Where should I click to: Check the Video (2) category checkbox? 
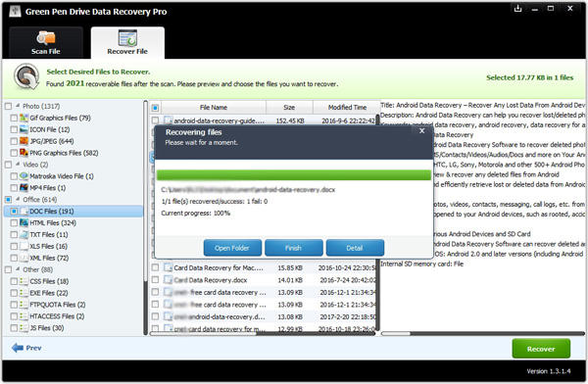(8, 165)
